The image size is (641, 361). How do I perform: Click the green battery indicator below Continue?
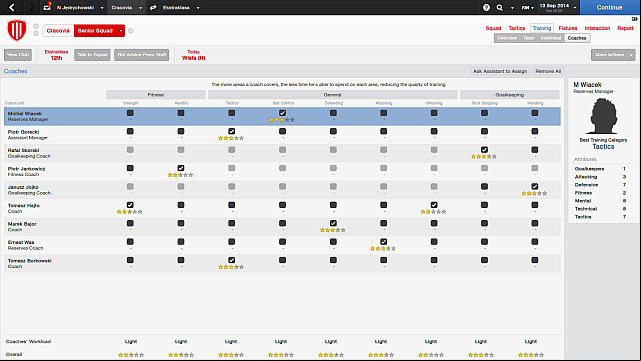(x=634, y=19)
